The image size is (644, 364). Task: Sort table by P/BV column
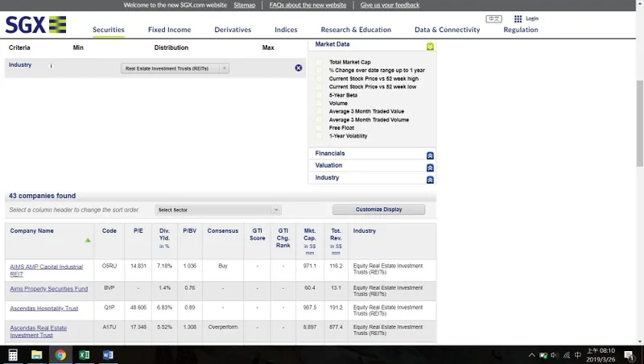[x=189, y=231]
